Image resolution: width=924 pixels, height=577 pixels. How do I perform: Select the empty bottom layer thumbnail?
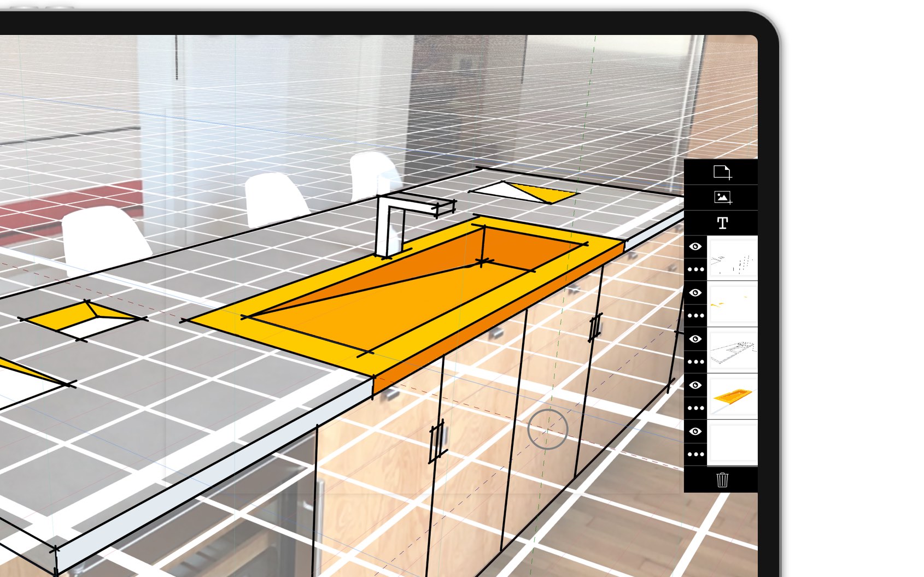click(733, 443)
